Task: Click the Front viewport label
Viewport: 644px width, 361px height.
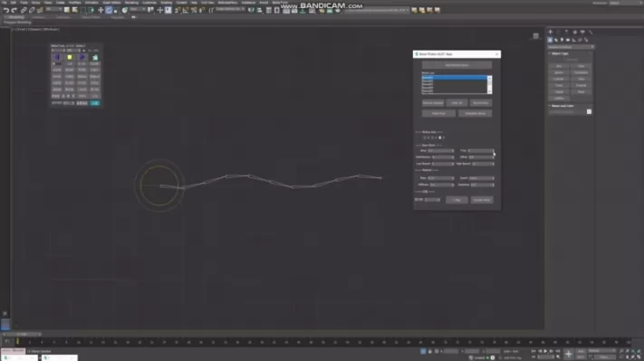Action: (x=21, y=30)
